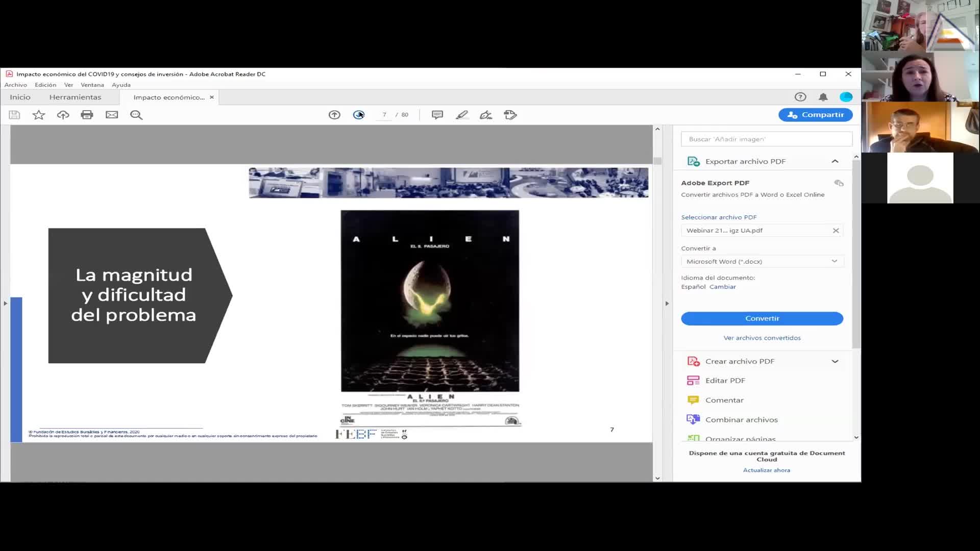The image size is (980, 551).
Task: Click the Exportar archivo PDF icon
Action: coord(693,161)
